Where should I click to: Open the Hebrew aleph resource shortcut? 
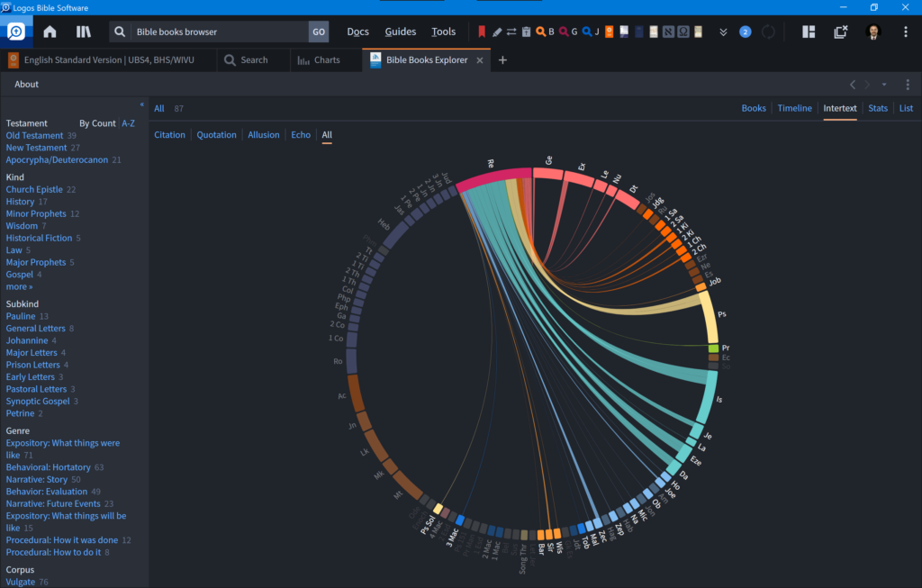[669, 32]
